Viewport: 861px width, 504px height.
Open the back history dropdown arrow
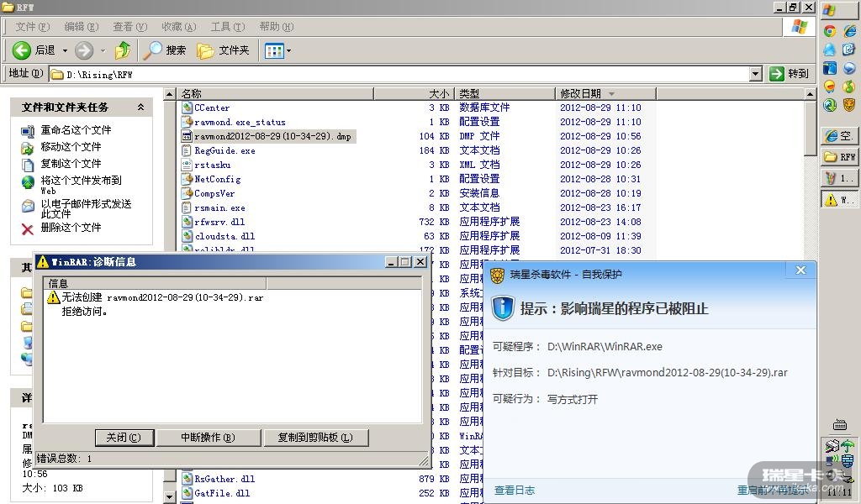65,50
